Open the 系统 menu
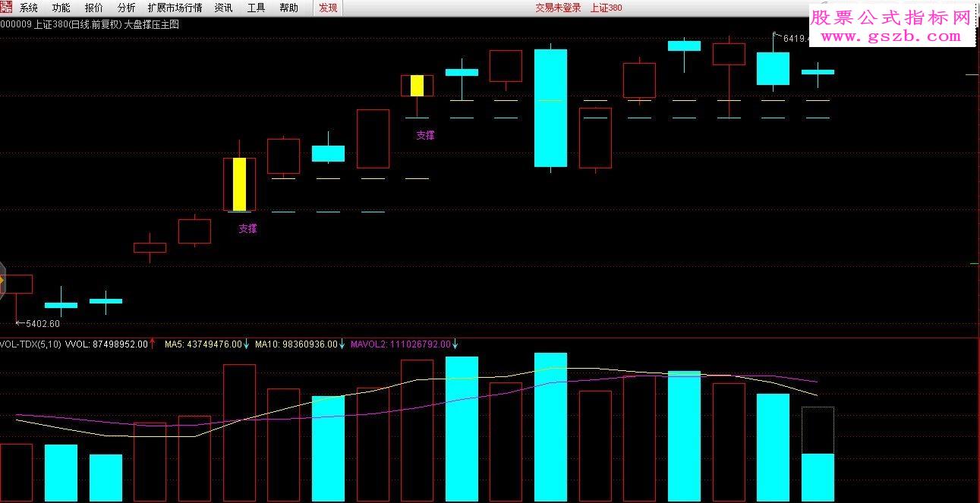980x503 pixels. coord(29,8)
